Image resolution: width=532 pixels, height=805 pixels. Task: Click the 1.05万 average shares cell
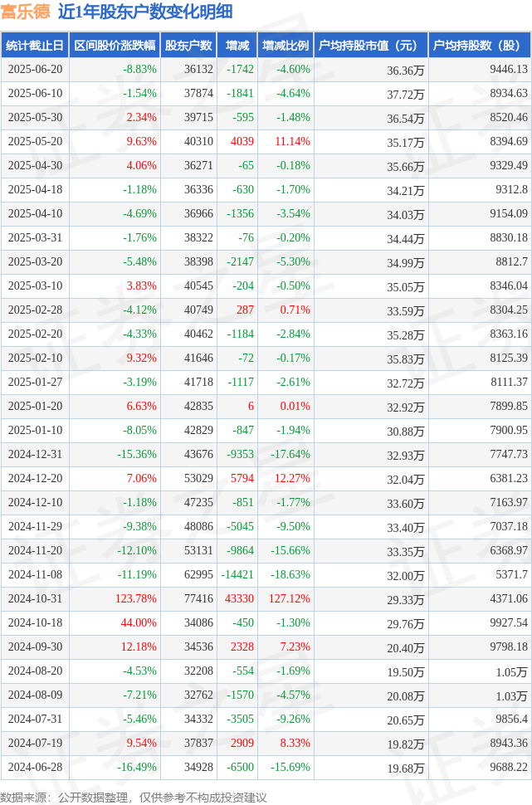pos(480,671)
